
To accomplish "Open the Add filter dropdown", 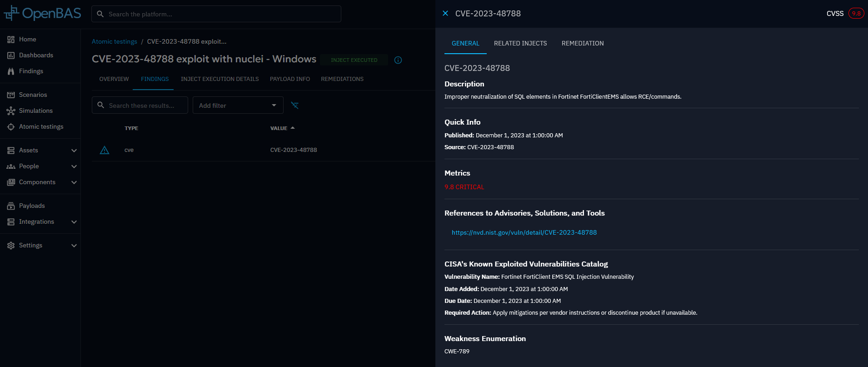I will (238, 106).
